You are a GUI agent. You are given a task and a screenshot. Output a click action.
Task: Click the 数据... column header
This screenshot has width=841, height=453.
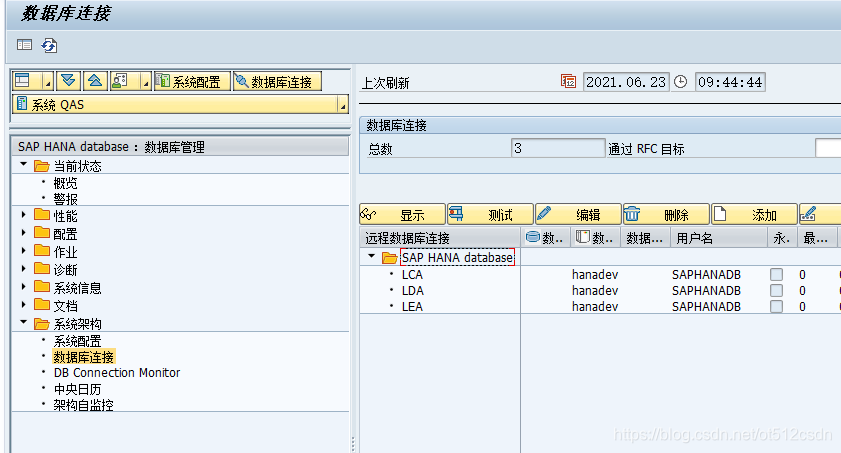(x=645, y=238)
